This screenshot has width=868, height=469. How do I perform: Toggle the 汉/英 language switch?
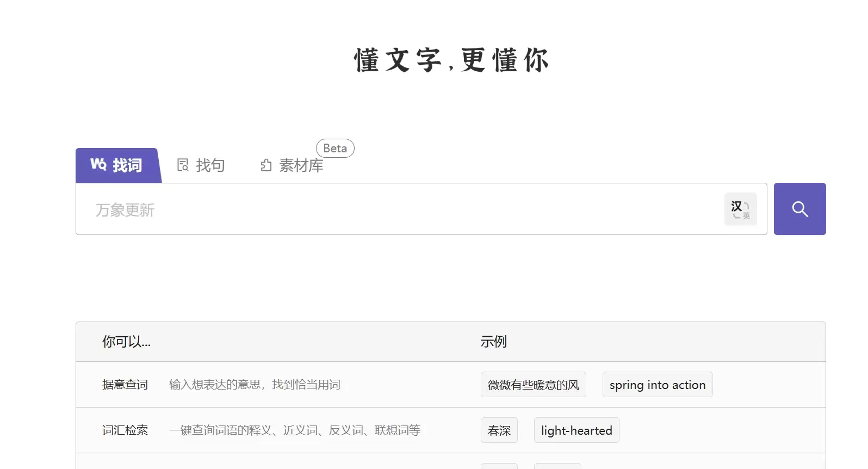[x=740, y=209]
